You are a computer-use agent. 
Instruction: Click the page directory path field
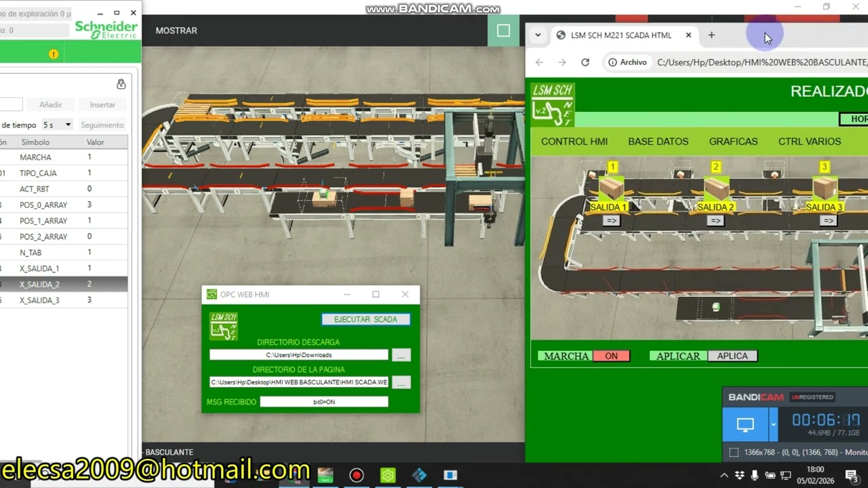(x=298, y=382)
